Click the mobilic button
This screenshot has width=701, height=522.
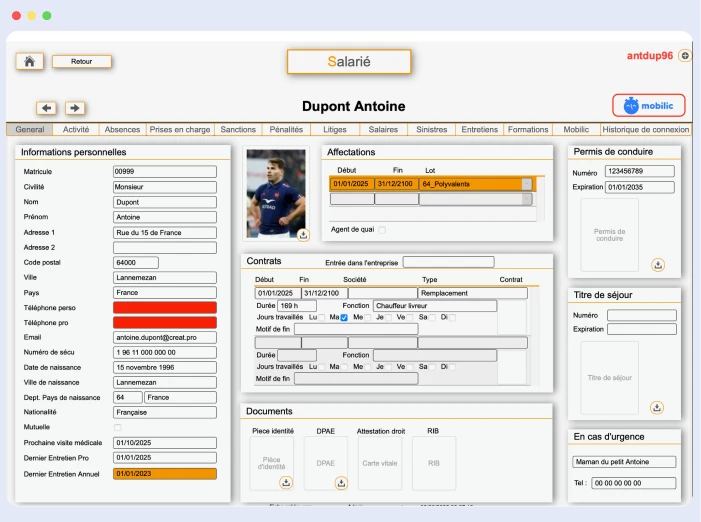[648, 106]
